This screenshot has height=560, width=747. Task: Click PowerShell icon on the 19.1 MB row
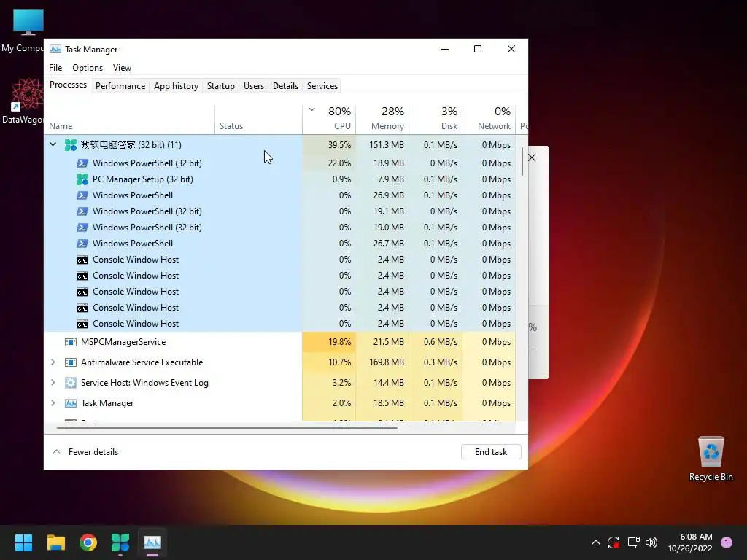(x=82, y=211)
